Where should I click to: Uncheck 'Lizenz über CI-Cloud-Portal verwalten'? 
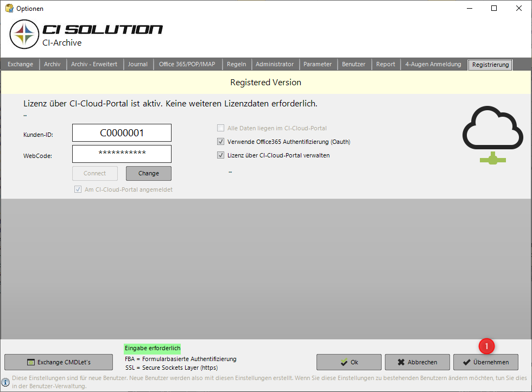point(220,155)
